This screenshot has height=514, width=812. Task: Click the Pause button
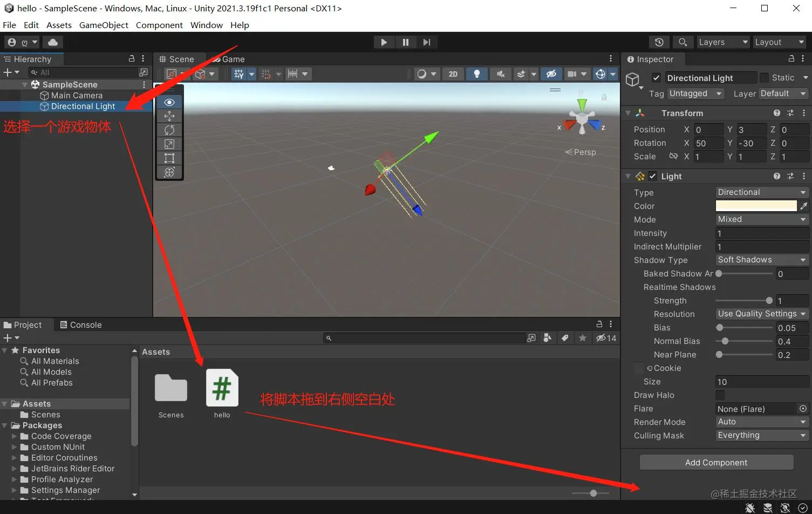(406, 42)
